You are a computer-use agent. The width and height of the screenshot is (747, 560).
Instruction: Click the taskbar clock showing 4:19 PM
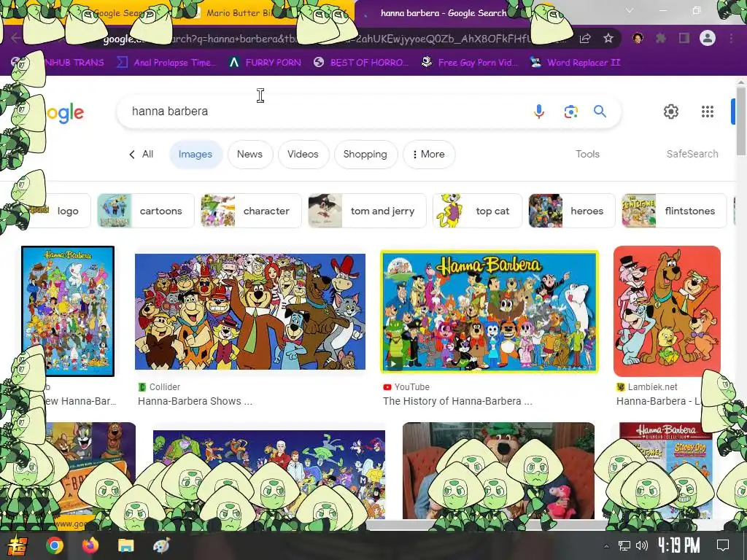coord(679,545)
